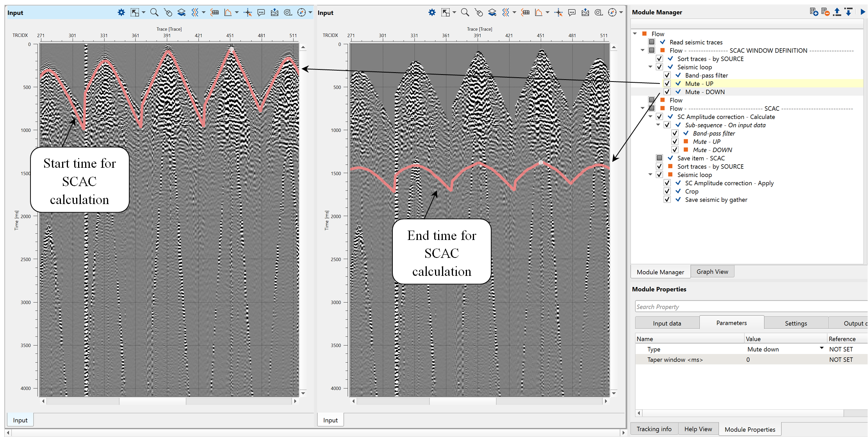Click the left seismic panel horizontal scrollbar
Viewport: 868px width, 437px height.
(152, 401)
